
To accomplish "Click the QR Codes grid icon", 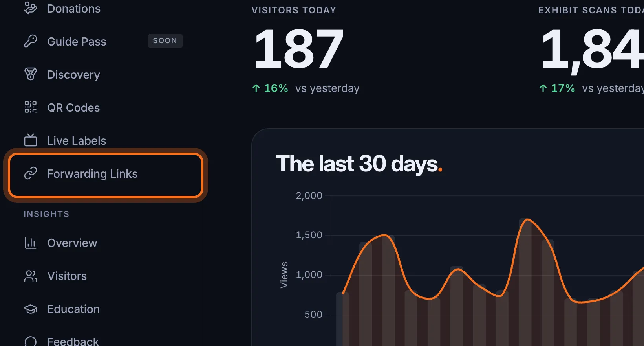I will [x=31, y=107].
